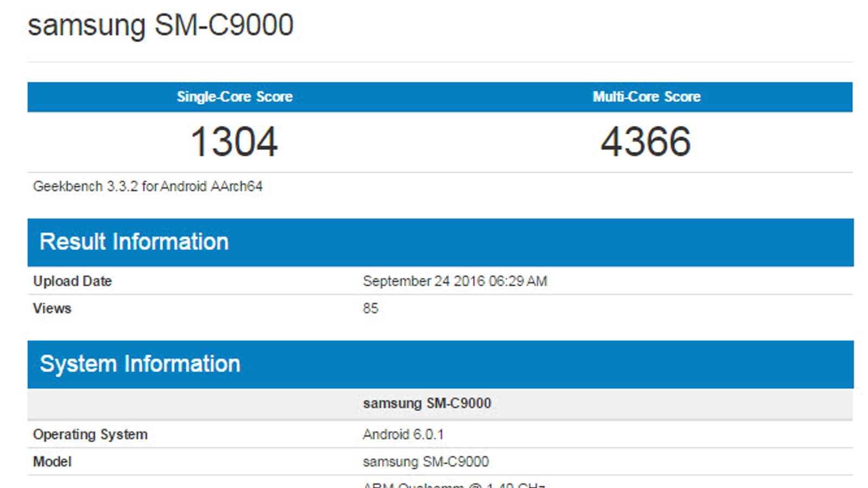
Task: Click the Android 6.0.1 value
Action: 403,434
